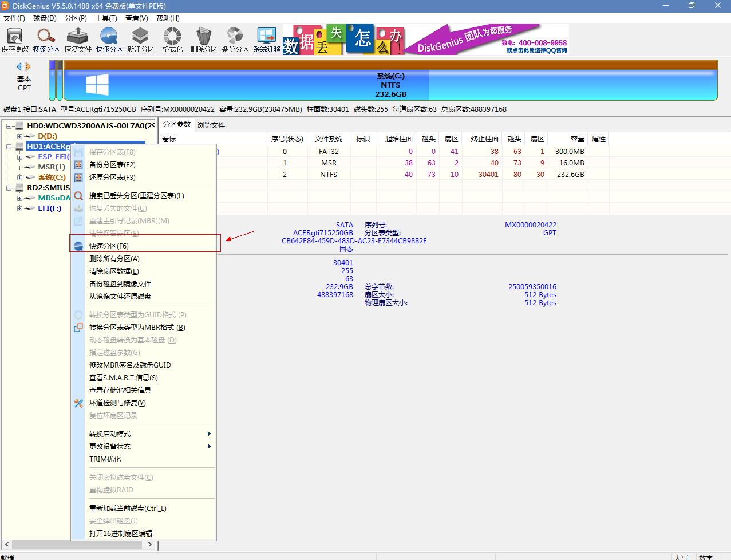This screenshot has width=731, height=560.
Task: Switch to the 浏览文件 tab
Action: (x=211, y=125)
